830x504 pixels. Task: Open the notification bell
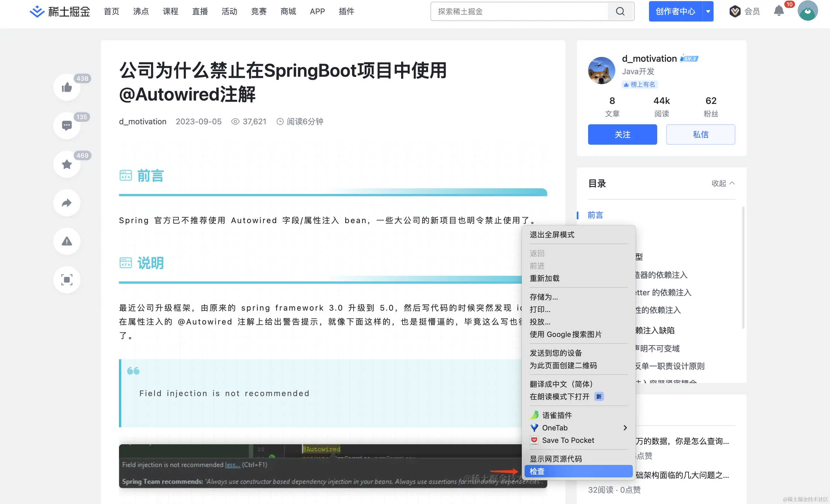779,11
